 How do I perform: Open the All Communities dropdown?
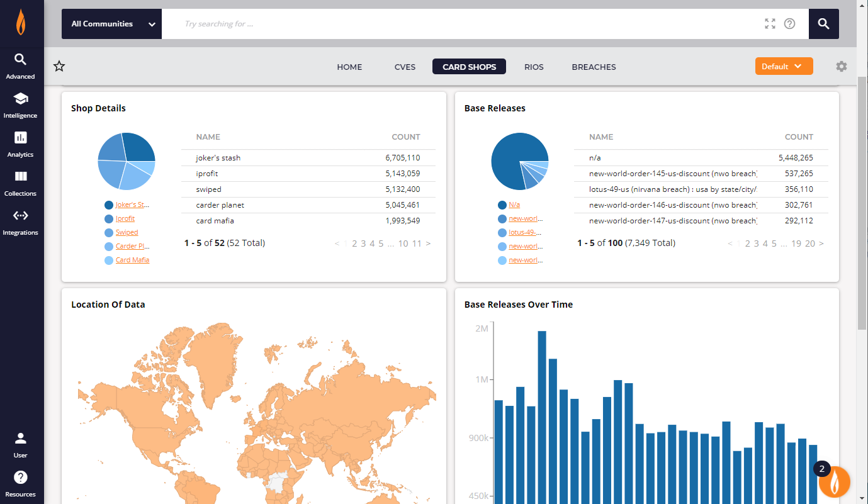coord(112,24)
